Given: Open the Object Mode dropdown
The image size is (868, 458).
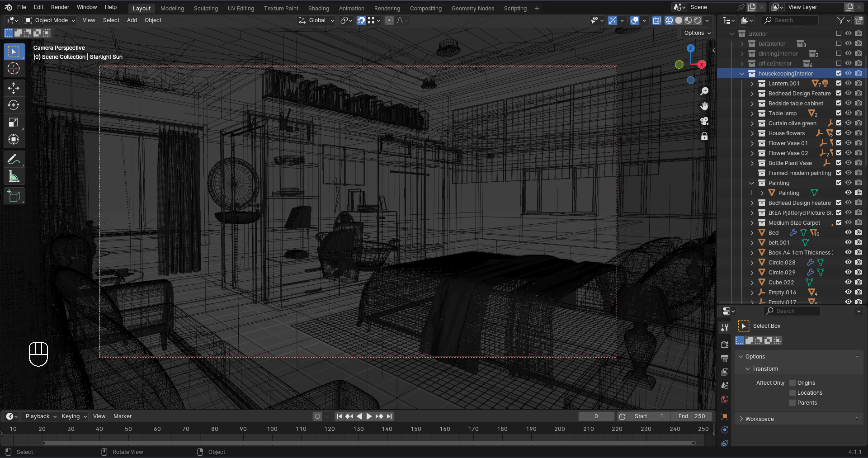Looking at the screenshot, I should coord(50,20).
